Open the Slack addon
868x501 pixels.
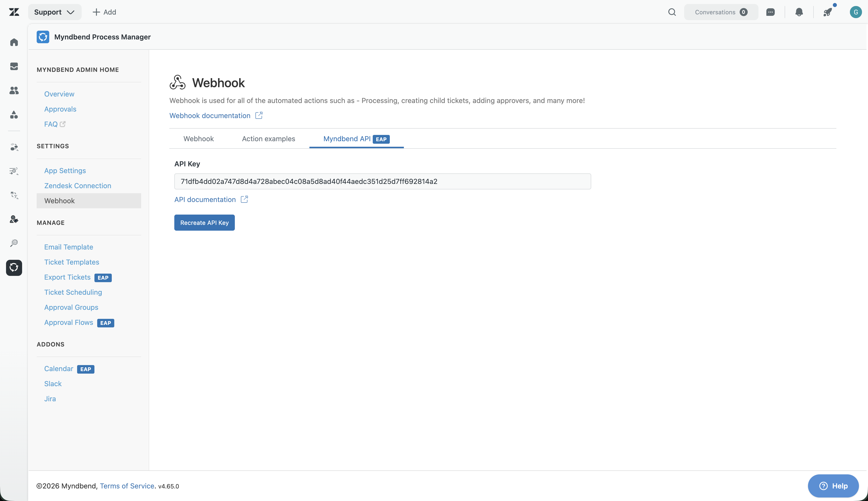point(53,384)
